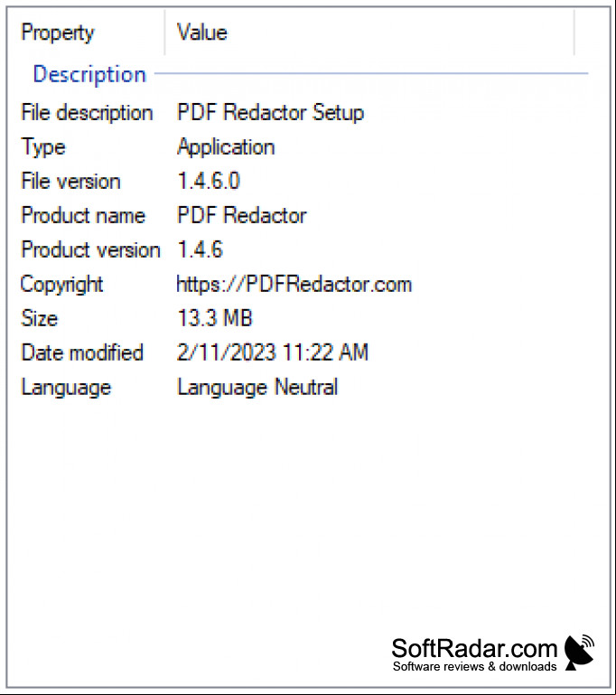
Task: Click the 2/11/2023 11:22 AM value
Action: pos(273,353)
